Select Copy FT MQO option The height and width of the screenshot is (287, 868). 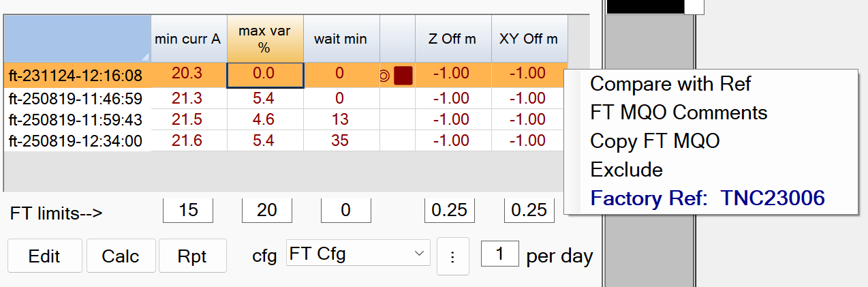[x=655, y=141]
